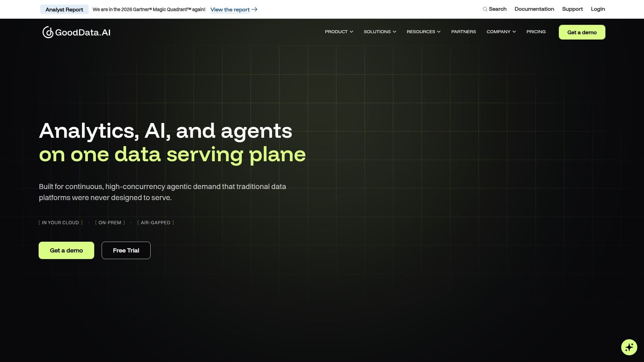This screenshot has width=644, height=362.
Task: Click the AIR-GAPPED tag
Action: coord(156,223)
